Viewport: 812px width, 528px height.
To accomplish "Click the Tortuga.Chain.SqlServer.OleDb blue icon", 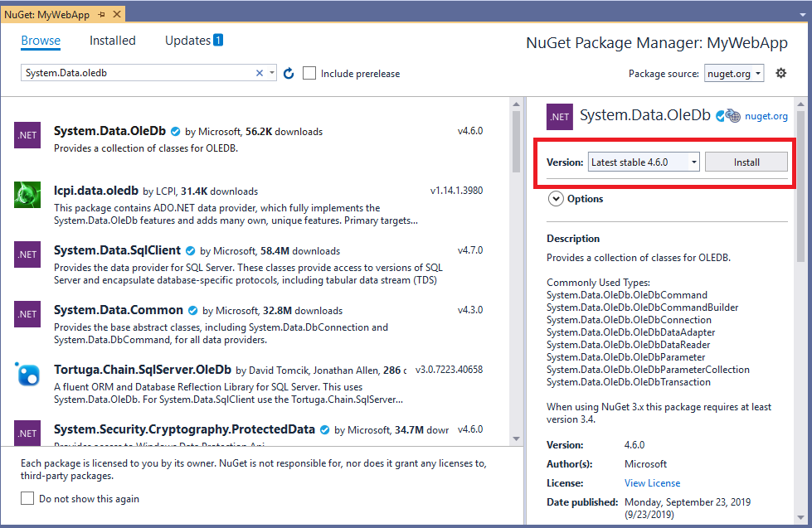I will pos(27,374).
